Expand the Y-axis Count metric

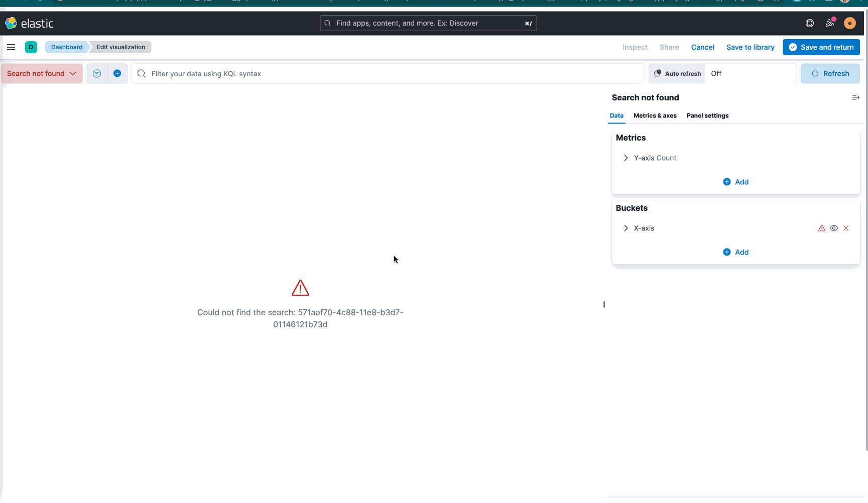pos(626,158)
